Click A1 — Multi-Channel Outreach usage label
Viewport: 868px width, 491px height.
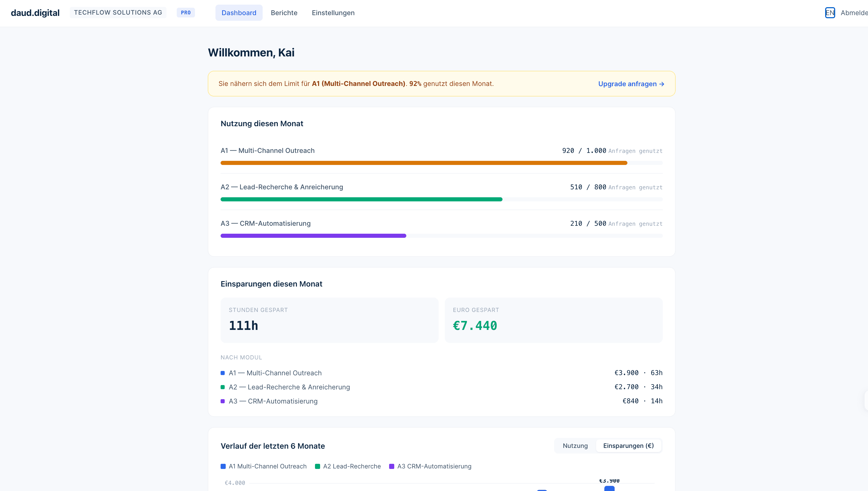pos(268,151)
